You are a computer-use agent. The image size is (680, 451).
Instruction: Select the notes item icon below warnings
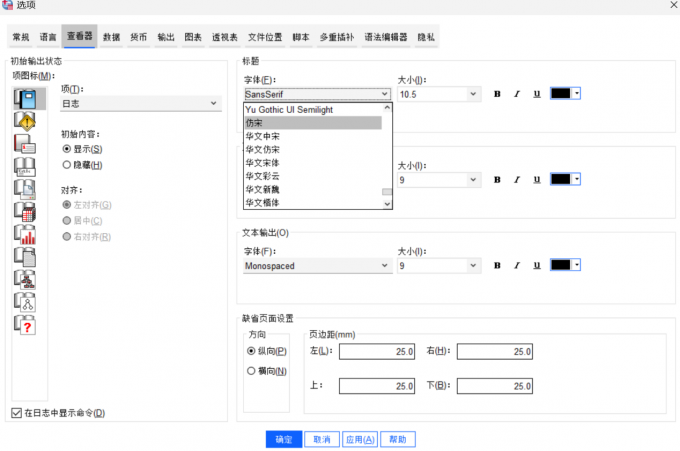25,144
